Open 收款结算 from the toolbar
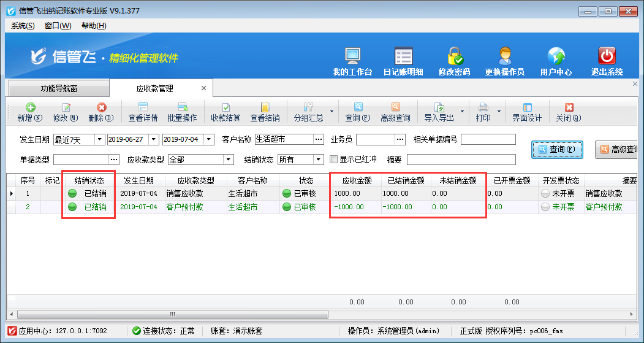644x343 pixels. (225, 112)
